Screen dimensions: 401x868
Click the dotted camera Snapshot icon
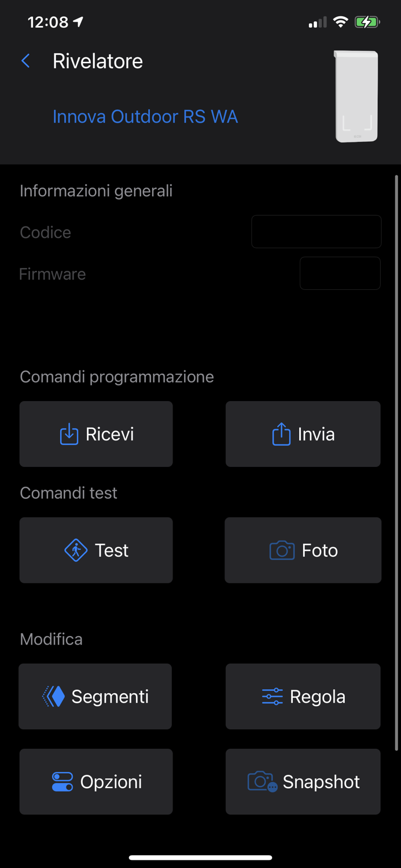[x=262, y=781]
